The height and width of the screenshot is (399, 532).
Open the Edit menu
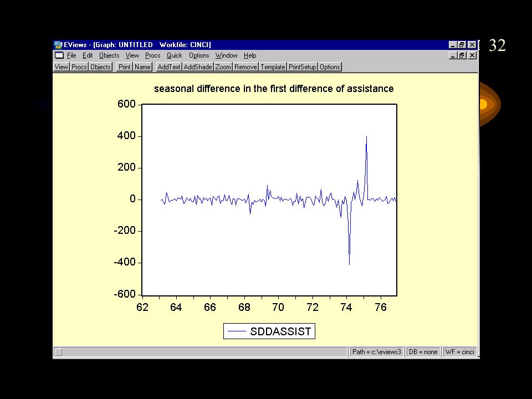[88, 55]
